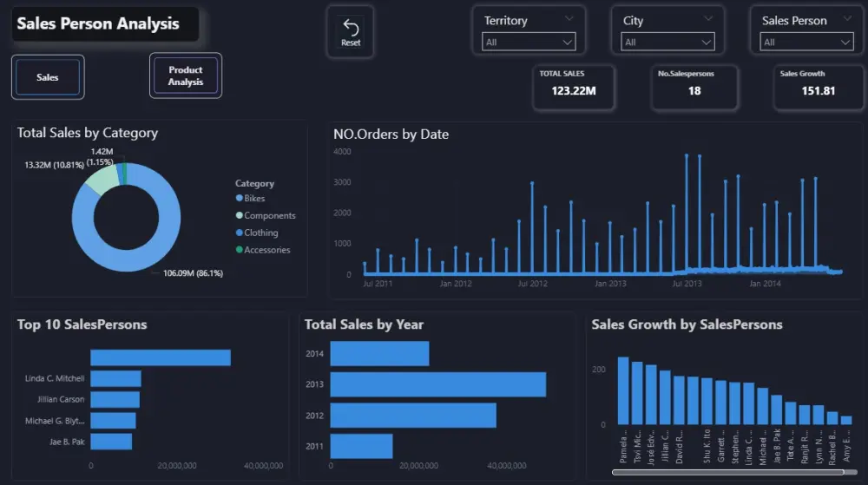This screenshot has height=485, width=868.
Task: Select the 2011 bar in Total Sales by Year
Action: click(361, 446)
